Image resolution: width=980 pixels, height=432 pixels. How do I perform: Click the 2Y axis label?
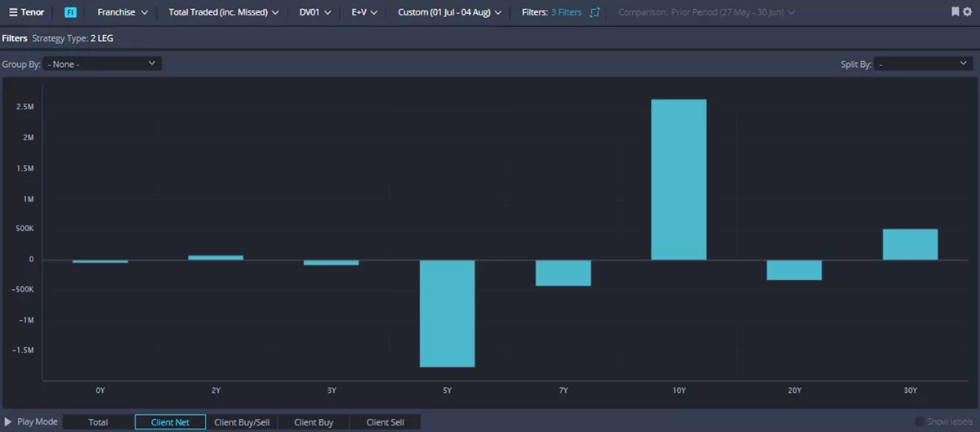(x=216, y=391)
